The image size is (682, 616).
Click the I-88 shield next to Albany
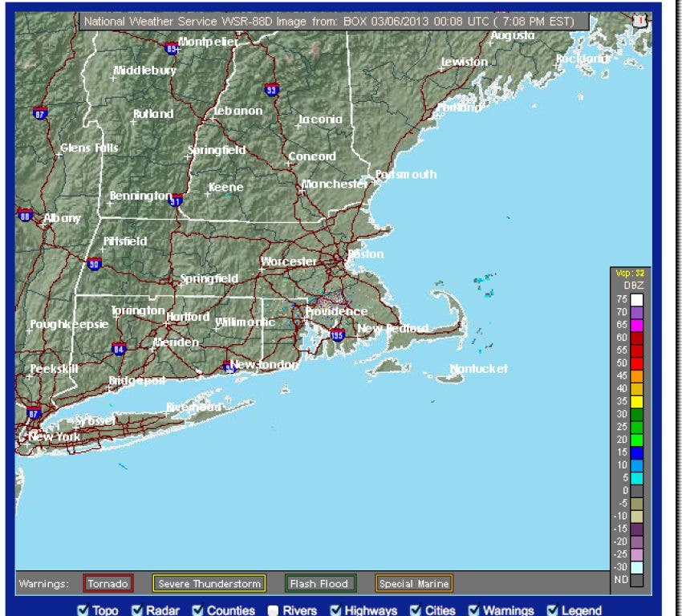(24, 216)
